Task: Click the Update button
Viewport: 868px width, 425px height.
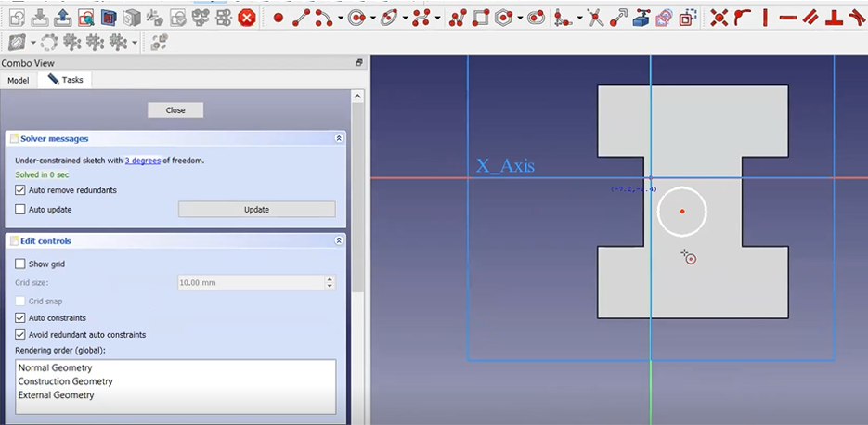Action: (x=257, y=209)
